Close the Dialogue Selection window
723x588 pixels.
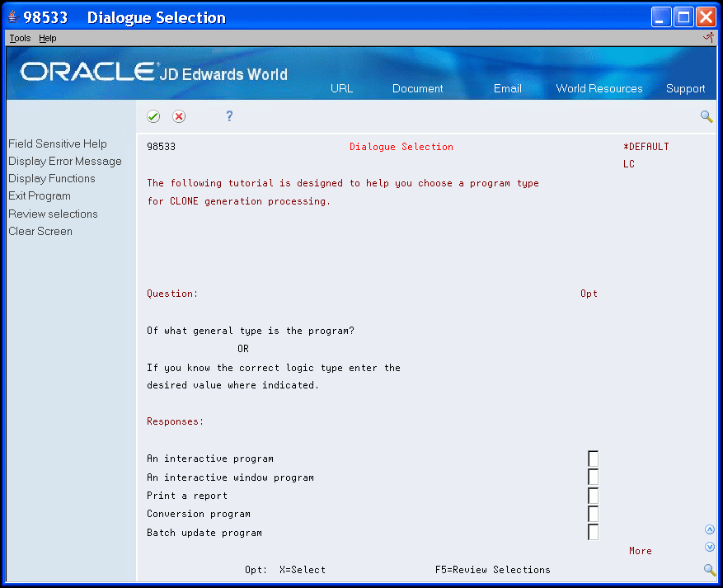coord(706,17)
